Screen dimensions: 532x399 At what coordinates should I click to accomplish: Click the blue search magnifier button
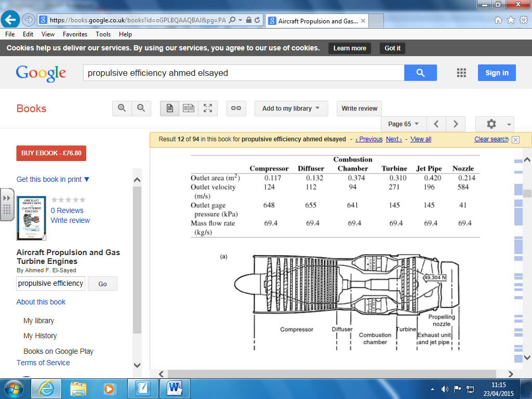pos(420,73)
